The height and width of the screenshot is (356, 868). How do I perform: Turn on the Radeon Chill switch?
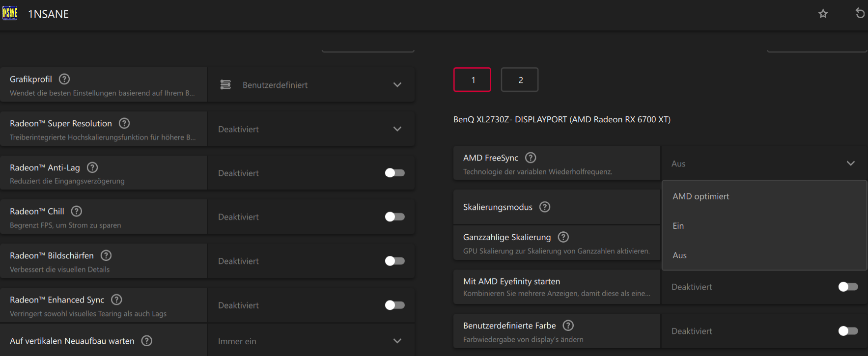(x=395, y=217)
